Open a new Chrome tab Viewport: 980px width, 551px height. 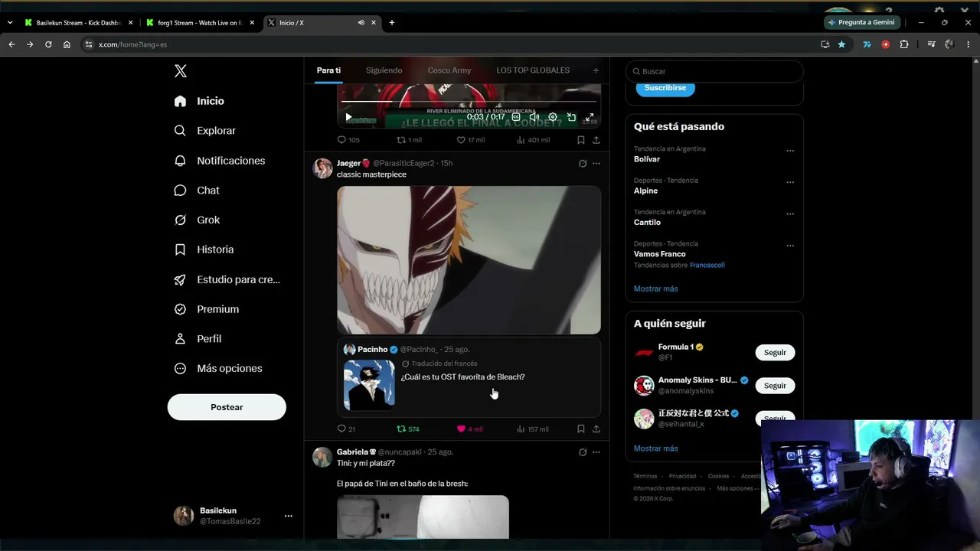[x=392, y=23]
